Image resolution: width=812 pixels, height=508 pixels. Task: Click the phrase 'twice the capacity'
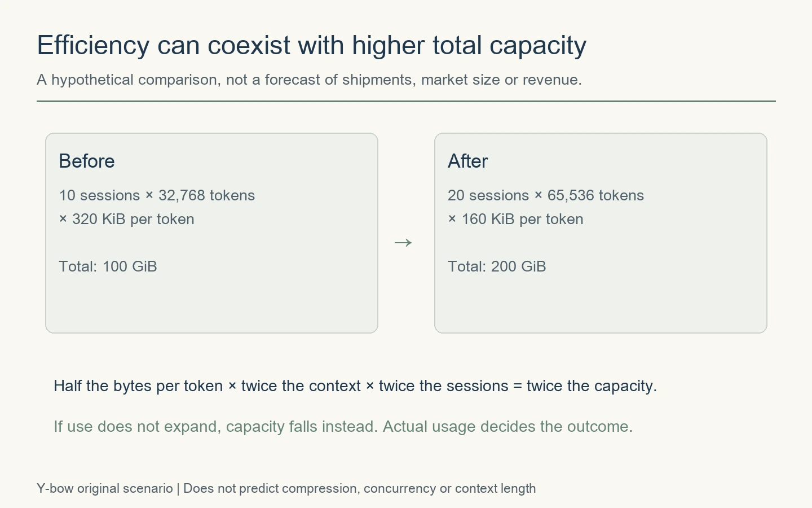pyautogui.click(x=592, y=386)
